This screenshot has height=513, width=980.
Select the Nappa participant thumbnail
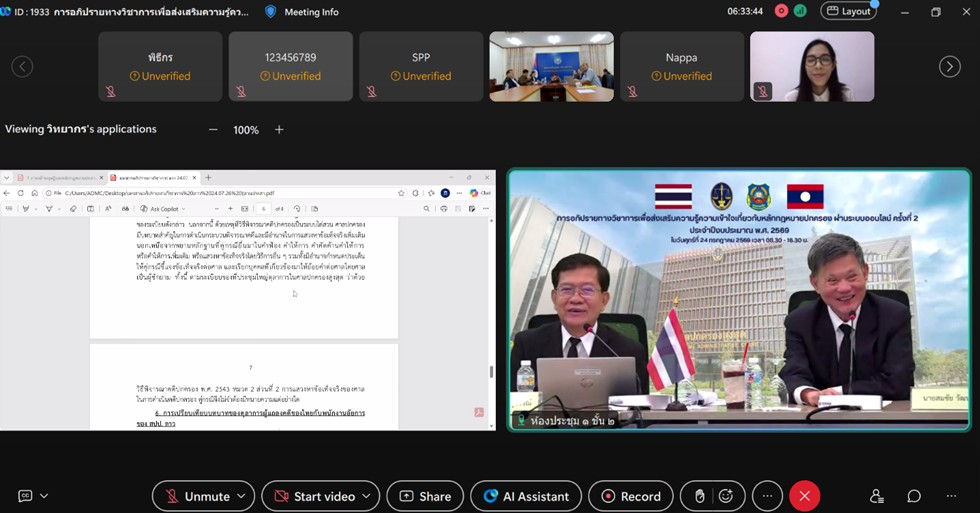coord(681,66)
